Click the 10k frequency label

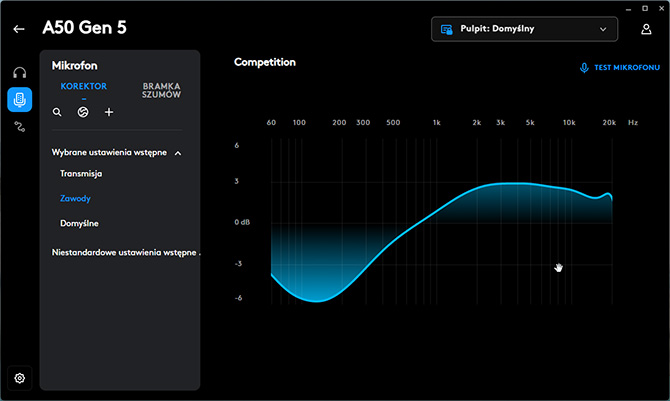click(x=569, y=123)
